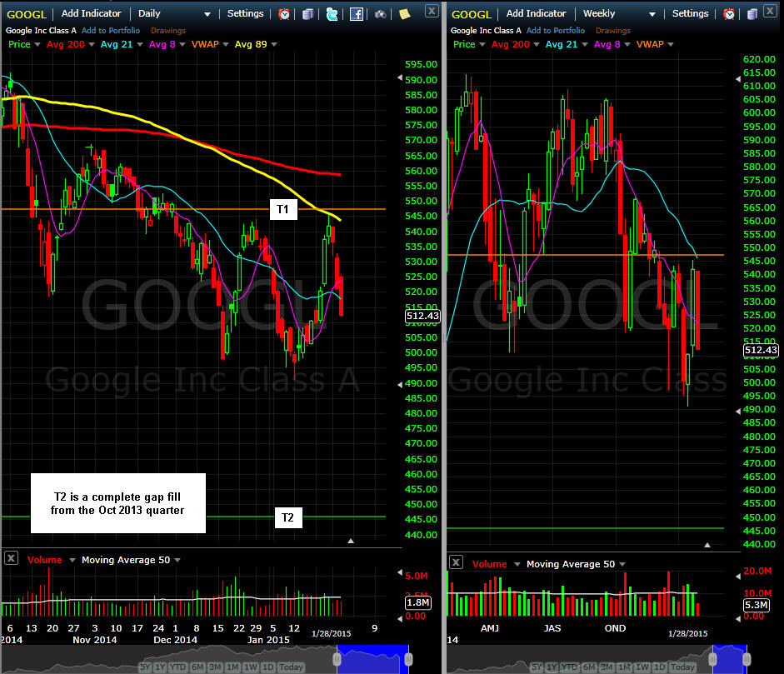Expand VWAP options in Daily chart
The width and height of the screenshot is (784, 674).
click(226, 44)
